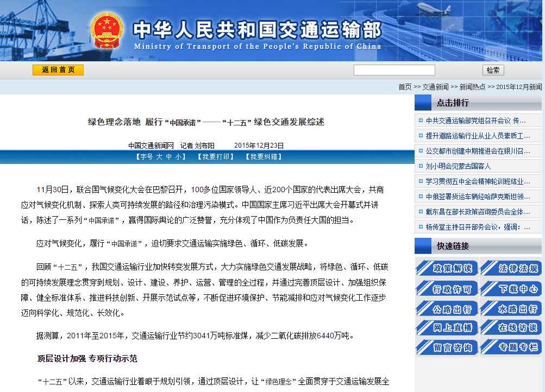Screen dimensions: 545x392
Task: Click paragraph starting 11月30日，联合国气候变化大会
Action: point(203,205)
